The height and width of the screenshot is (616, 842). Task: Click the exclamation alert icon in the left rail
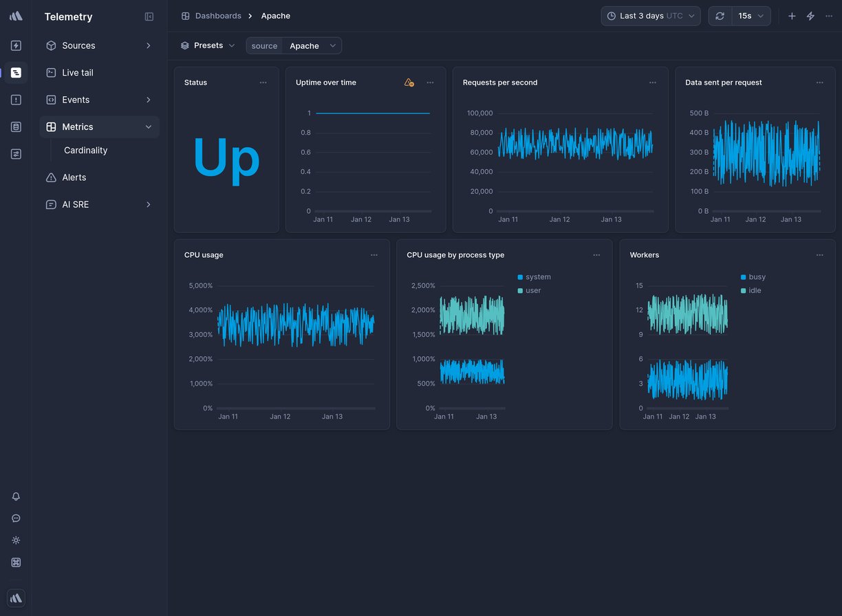pos(16,99)
